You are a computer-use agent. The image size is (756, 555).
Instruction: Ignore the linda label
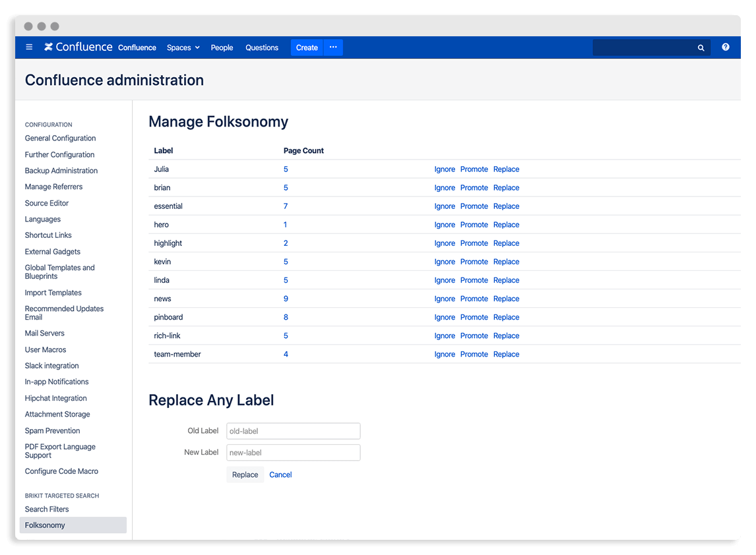tap(445, 280)
